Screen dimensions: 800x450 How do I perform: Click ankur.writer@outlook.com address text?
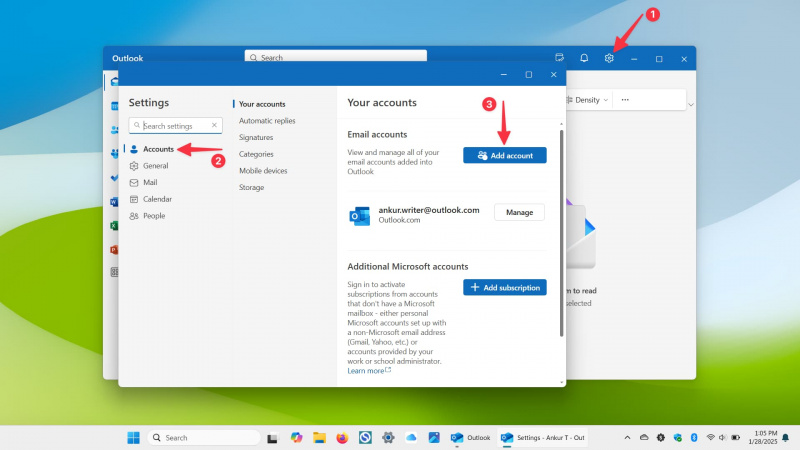[x=429, y=210]
